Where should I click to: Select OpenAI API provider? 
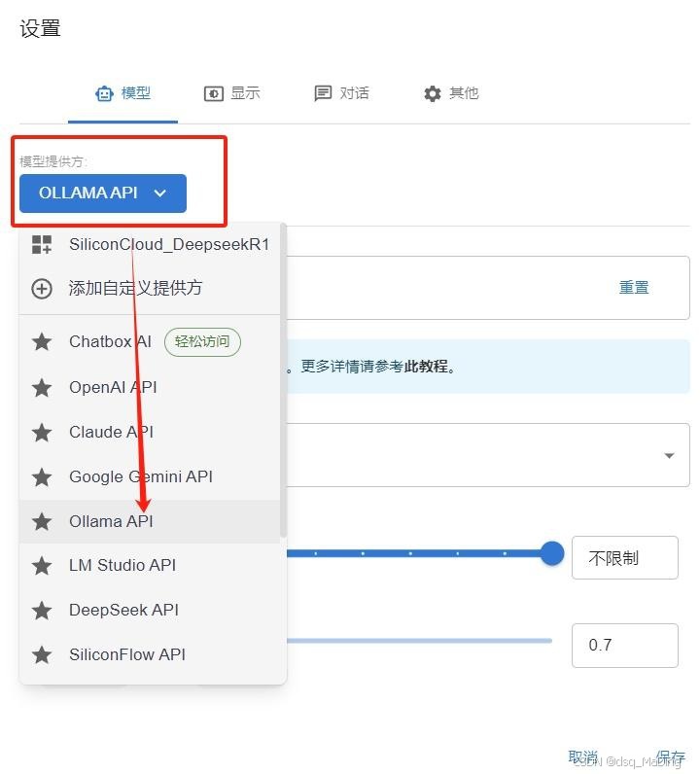[x=150, y=388]
